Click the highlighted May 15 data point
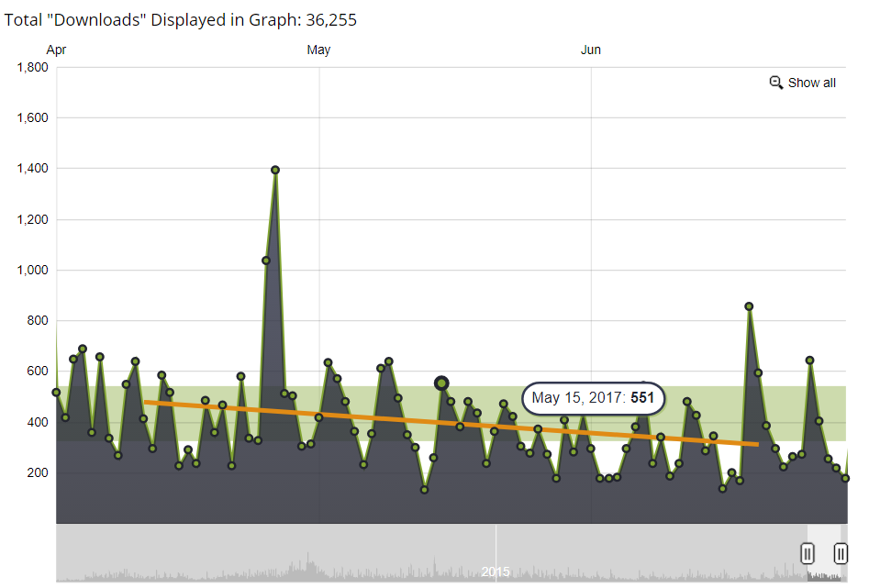The width and height of the screenshot is (869, 588). point(441,383)
